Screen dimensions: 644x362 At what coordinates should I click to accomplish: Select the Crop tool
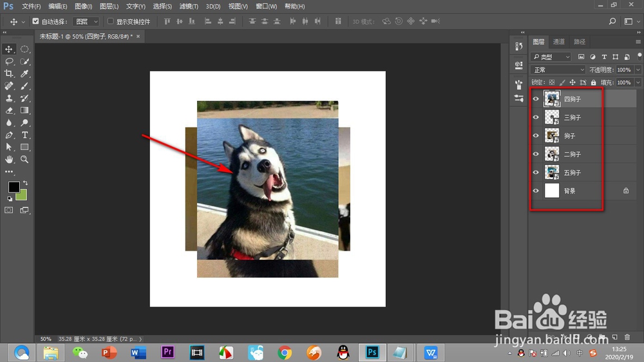(x=9, y=74)
